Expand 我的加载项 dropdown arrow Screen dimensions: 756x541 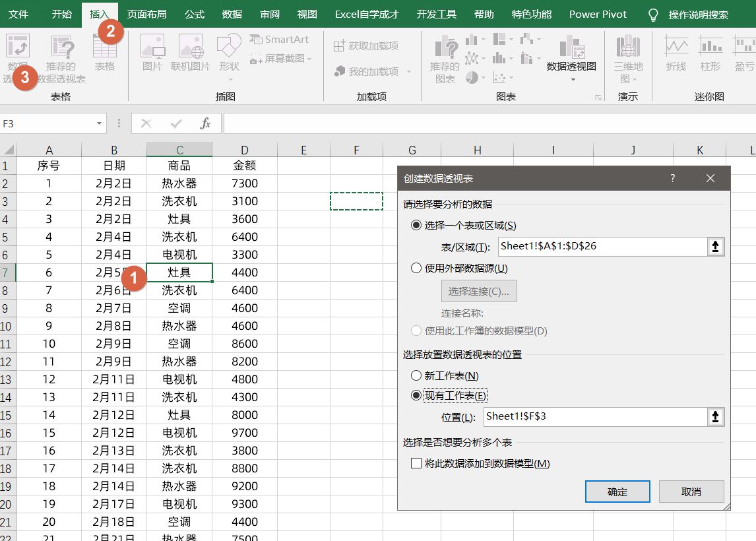pyautogui.click(x=409, y=72)
